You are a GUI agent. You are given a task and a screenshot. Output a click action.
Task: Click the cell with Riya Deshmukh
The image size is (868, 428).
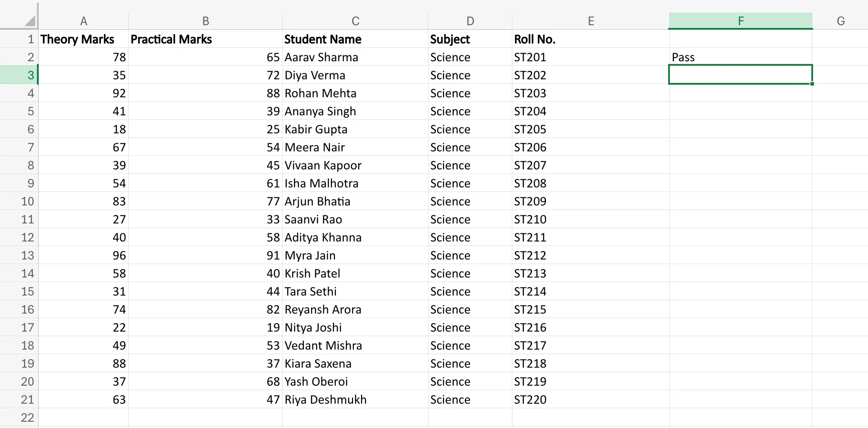point(355,399)
